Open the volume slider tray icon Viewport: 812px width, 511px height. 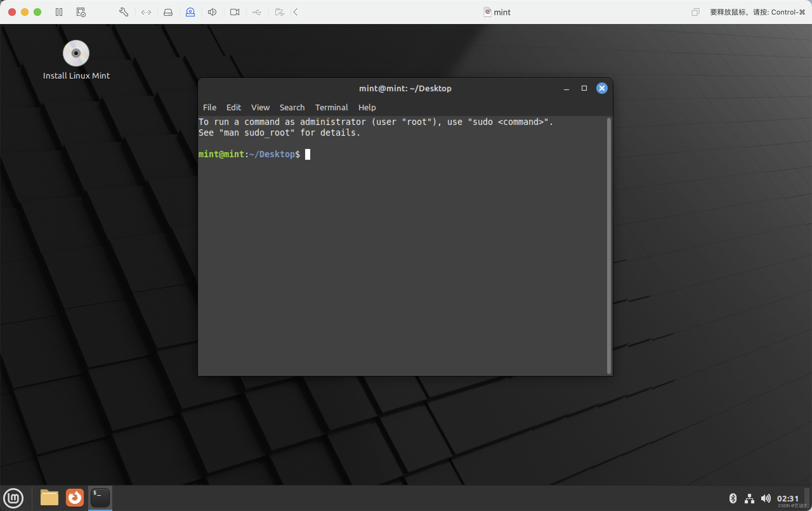tap(765, 498)
